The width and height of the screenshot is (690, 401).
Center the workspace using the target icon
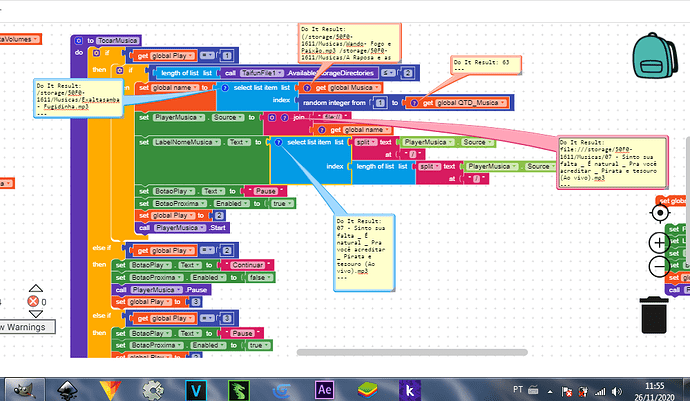click(x=661, y=212)
